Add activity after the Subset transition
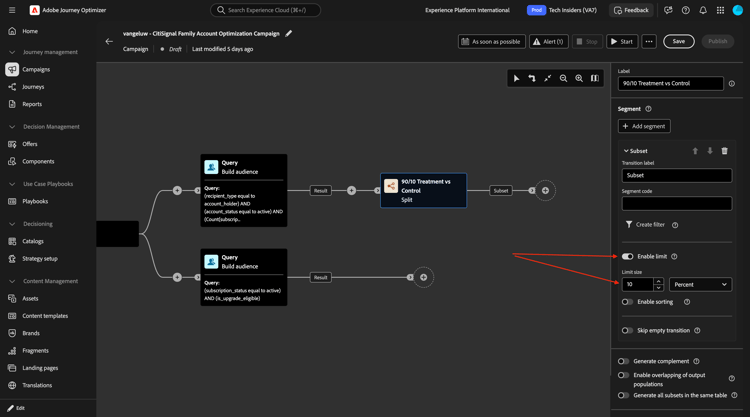The width and height of the screenshot is (750, 417). click(545, 191)
